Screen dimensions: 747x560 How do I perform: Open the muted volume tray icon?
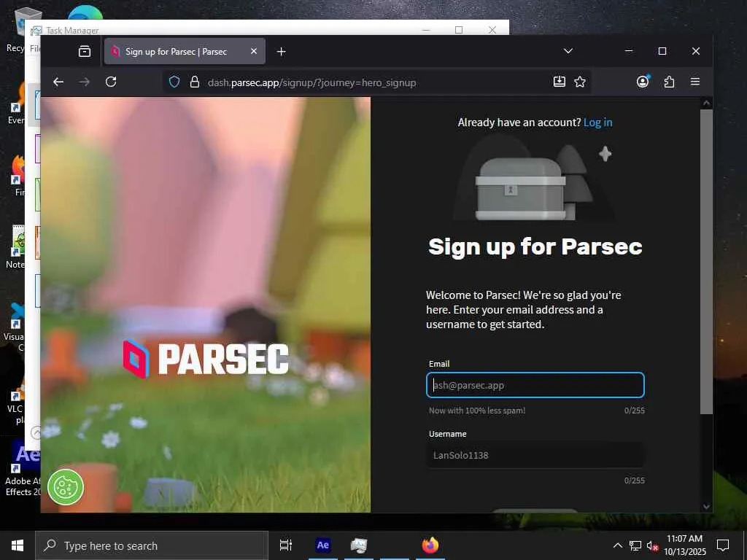click(x=653, y=545)
